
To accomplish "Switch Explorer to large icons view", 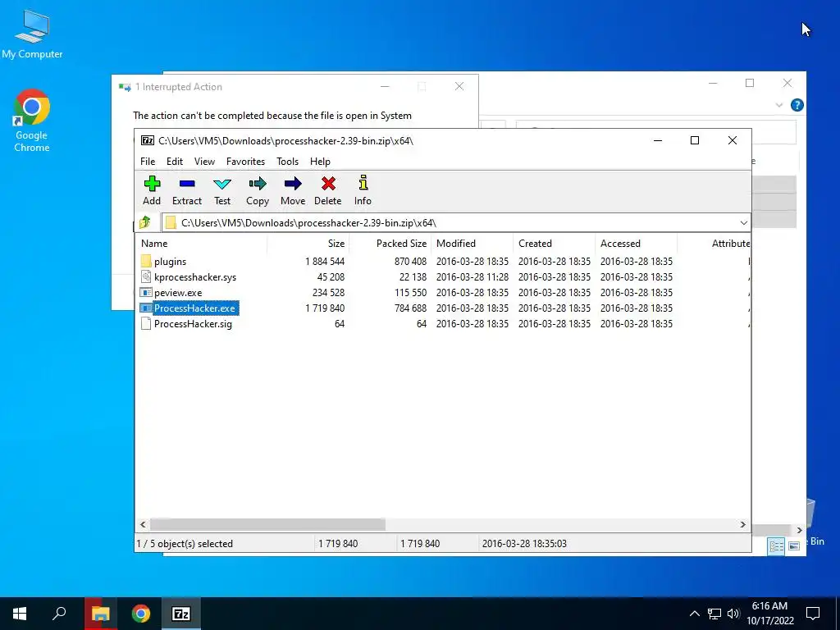I will tap(794, 546).
